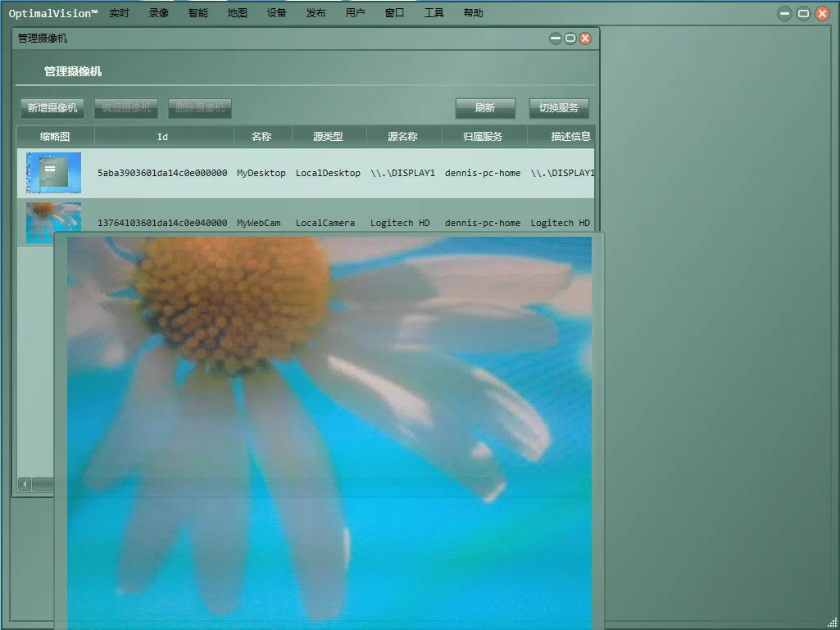
Task: Sort by the 归属服务 column header
Action: [x=484, y=137]
